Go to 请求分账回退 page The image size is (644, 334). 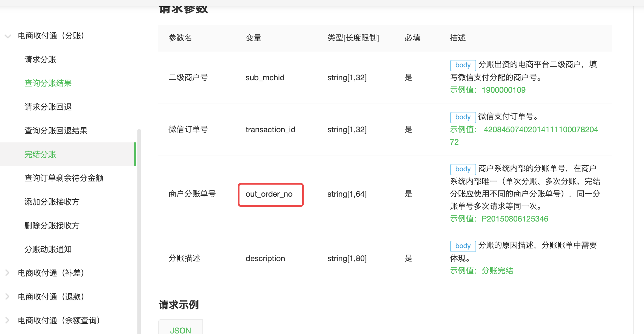48,107
